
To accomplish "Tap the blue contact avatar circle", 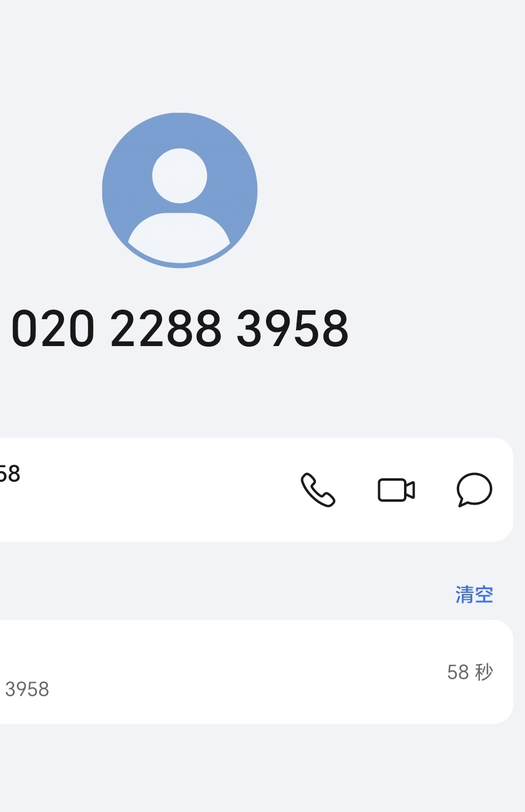I will [x=180, y=190].
